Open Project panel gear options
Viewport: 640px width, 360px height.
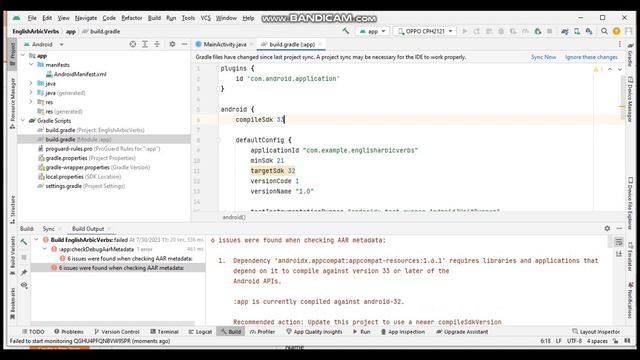[x=172, y=44]
